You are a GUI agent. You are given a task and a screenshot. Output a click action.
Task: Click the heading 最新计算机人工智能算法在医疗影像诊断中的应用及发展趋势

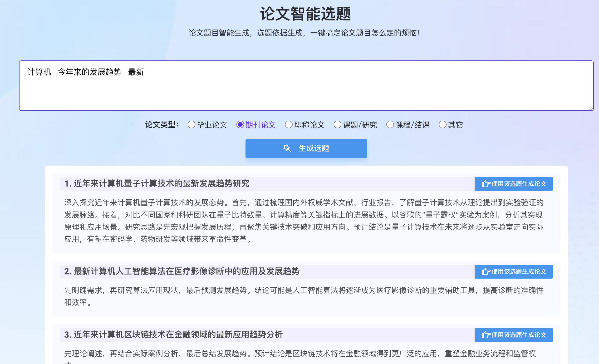coord(182,271)
